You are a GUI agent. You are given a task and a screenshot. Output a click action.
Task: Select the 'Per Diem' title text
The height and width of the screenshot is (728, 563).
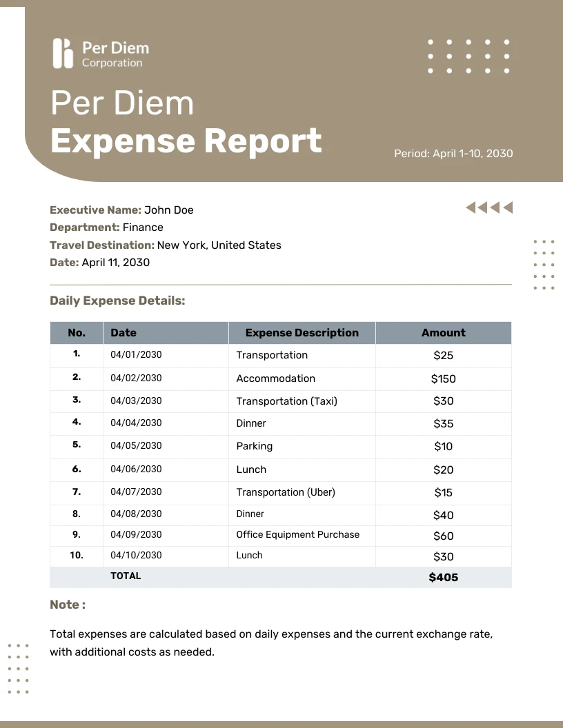(121, 103)
